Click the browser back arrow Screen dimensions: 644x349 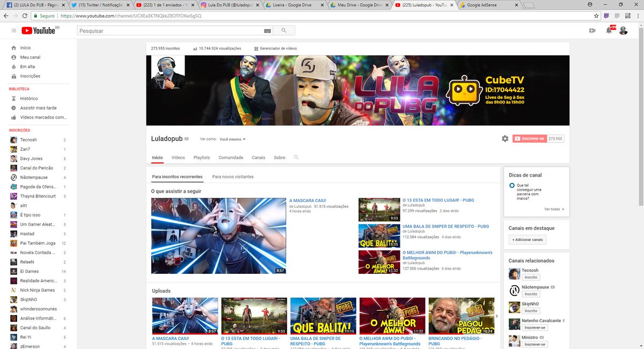(x=7, y=16)
